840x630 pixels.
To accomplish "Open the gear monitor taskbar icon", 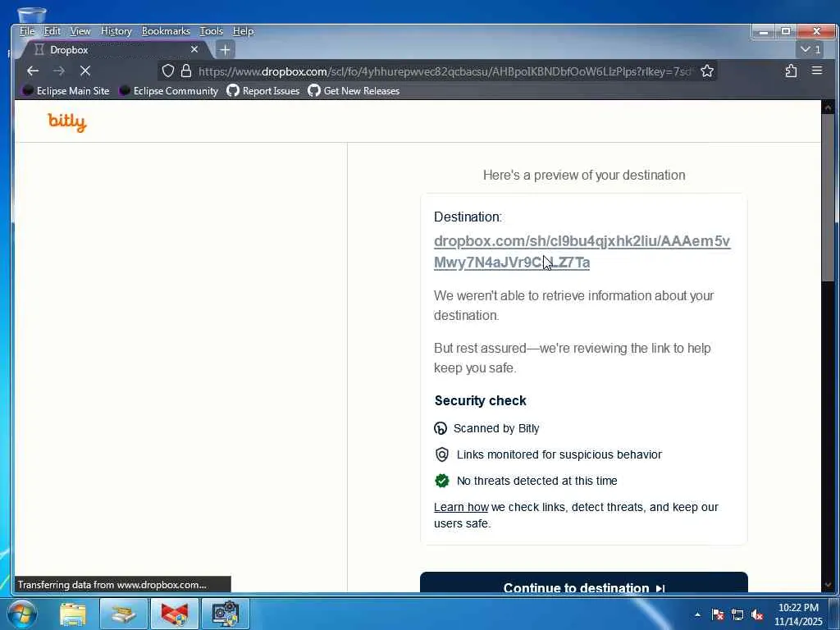I will click(x=226, y=614).
